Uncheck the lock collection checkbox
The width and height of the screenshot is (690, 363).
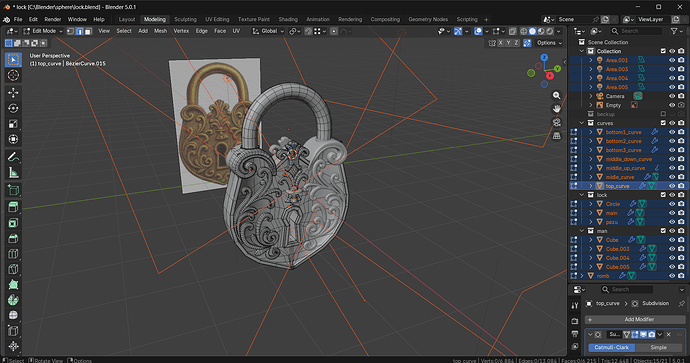(663, 194)
